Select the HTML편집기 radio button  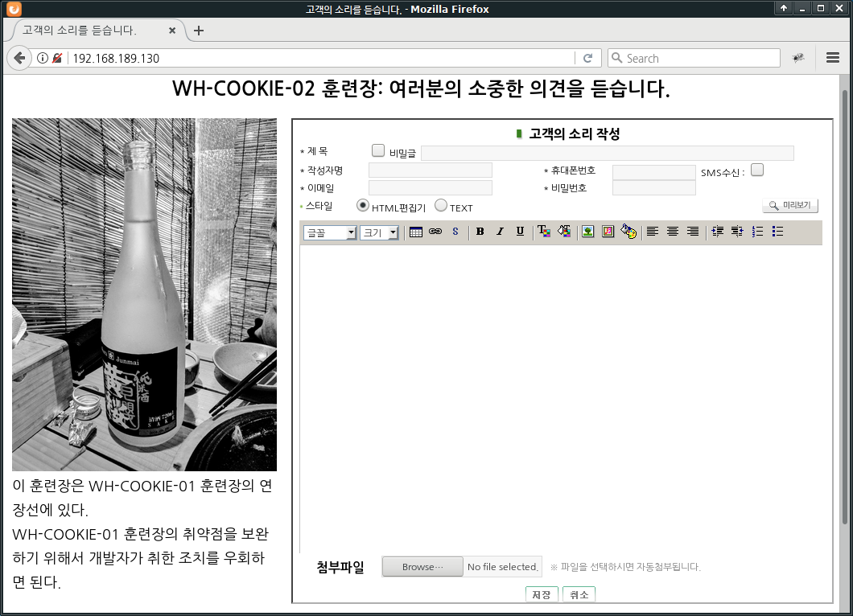pos(363,206)
